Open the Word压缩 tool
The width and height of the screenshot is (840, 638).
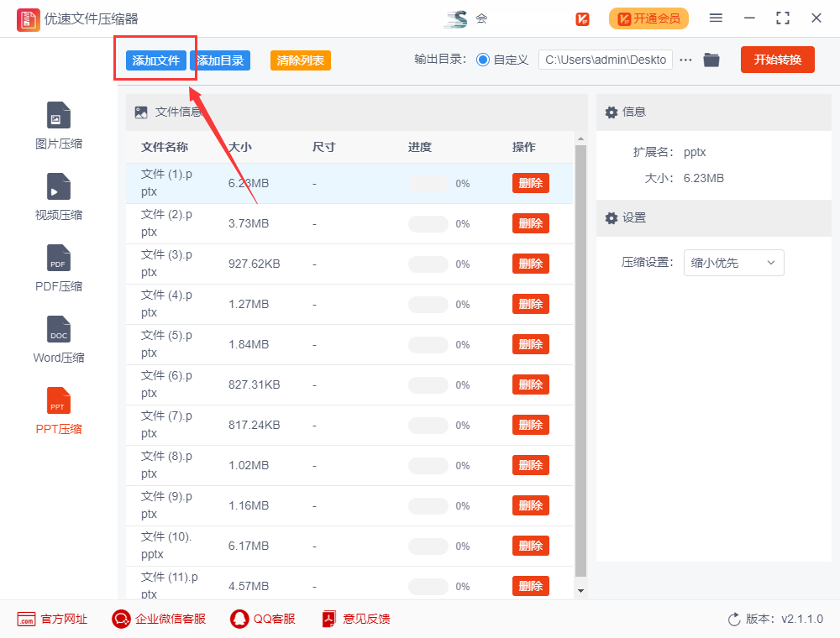pyautogui.click(x=59, y=339)
